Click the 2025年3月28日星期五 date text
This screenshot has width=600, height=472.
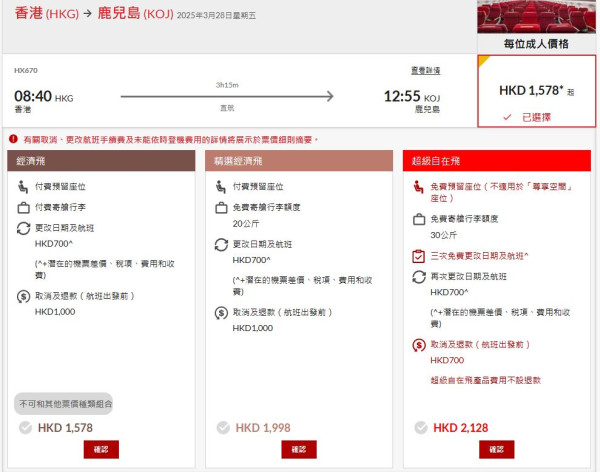click(x=216, y=15)
